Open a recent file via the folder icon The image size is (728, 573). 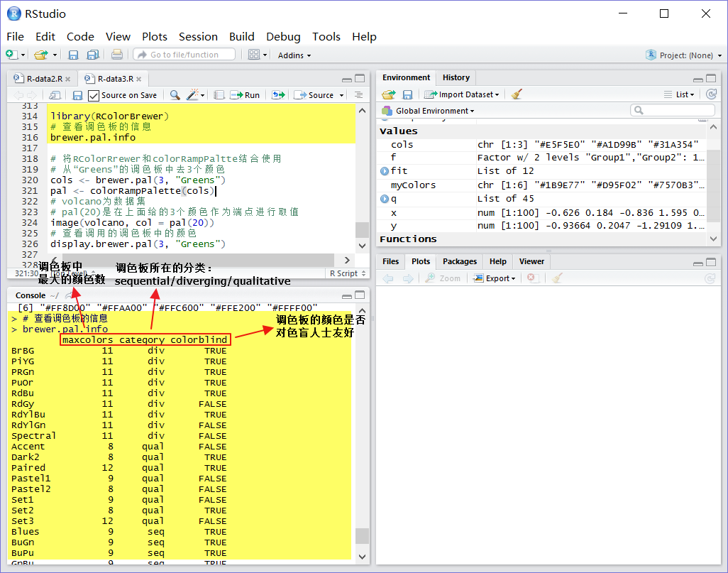[x=40, y=55]
